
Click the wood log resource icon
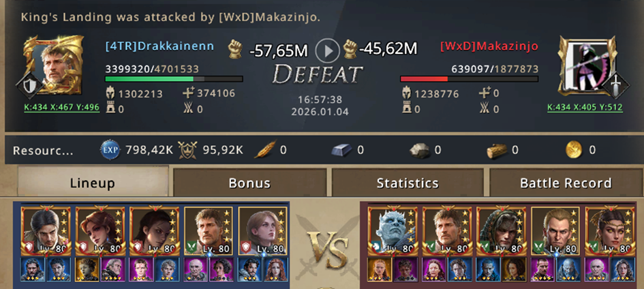pyautogui.click(x=496, y=151)
